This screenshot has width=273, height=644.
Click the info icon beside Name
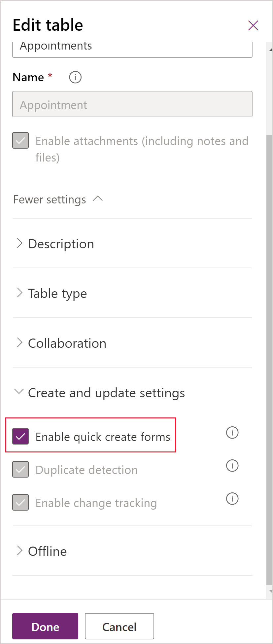pyautogui.click(x=75, y=77)
